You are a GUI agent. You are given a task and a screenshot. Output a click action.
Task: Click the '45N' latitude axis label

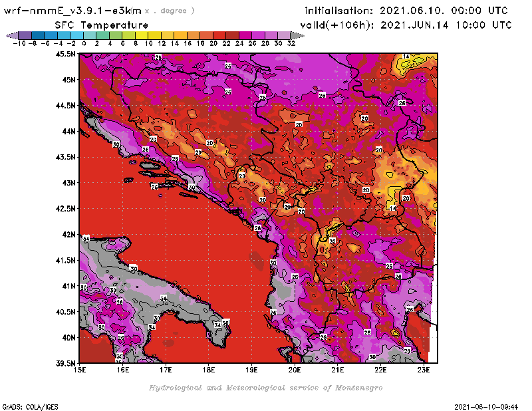[x=68, y=80]
